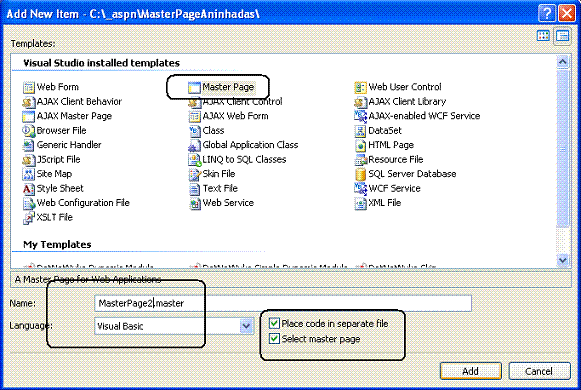Select the SQL Server Database icon
The width and height of the screenshot is (581, 390).
pyautogui.click(x=360, y=174)
